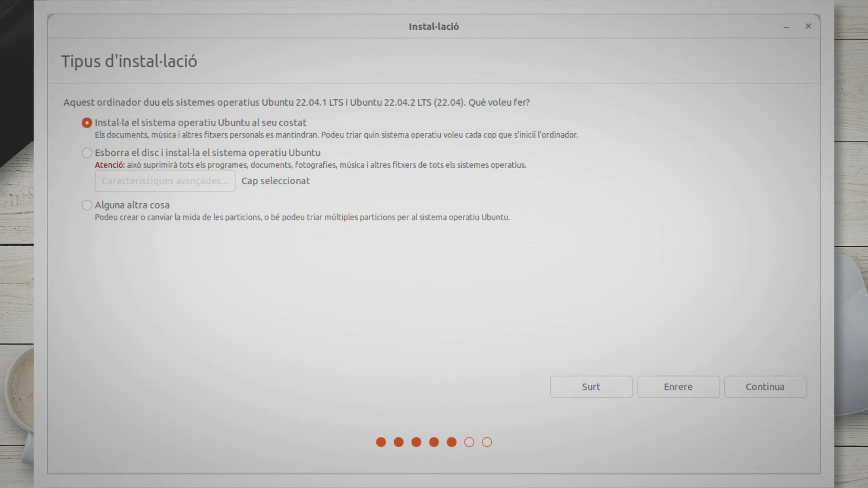Image resolution: width=868 pixels, height=488 pixels.
Task: Go back with the Enrere button
Action: pyautogui.click(x=678, y=387)
